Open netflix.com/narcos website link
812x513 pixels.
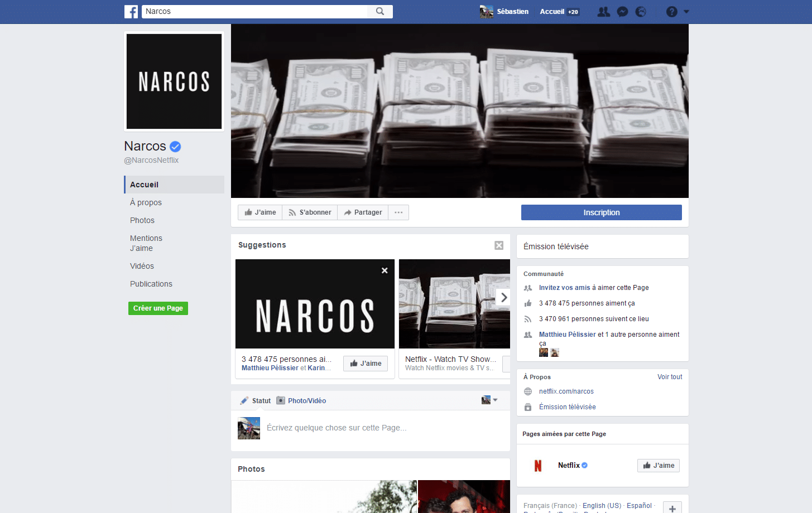point(566,391)
